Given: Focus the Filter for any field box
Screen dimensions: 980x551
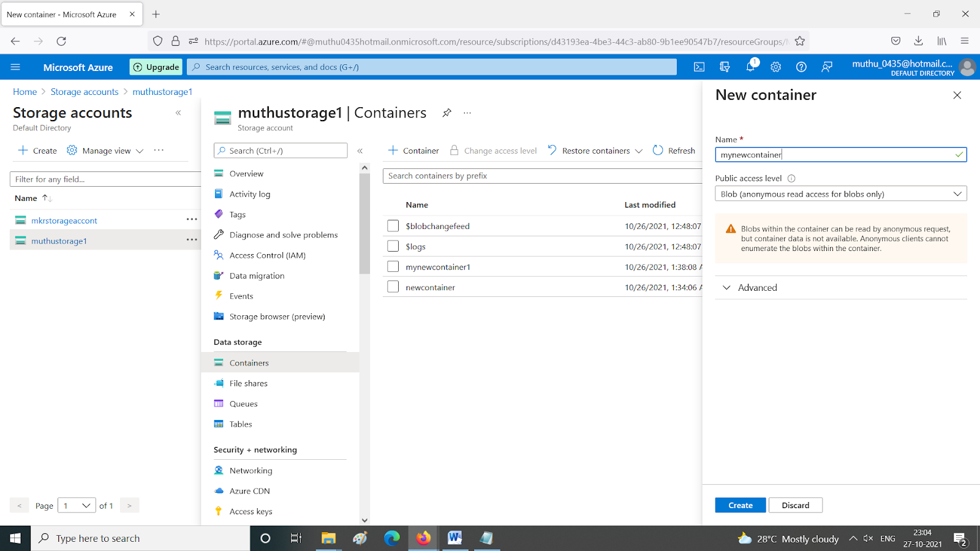Looking at the screenshot, I should point(105,179).
